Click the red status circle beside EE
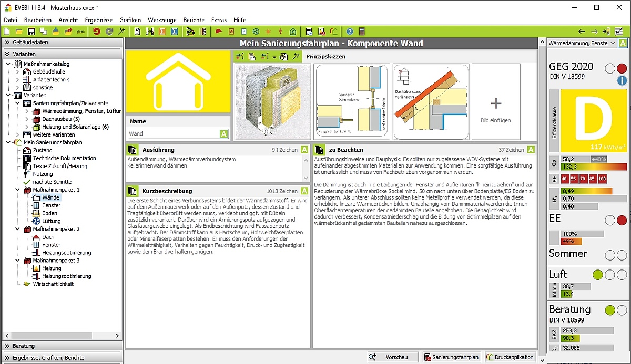The width and height of the screenshot is (631, 364). [x=622, y=221]
